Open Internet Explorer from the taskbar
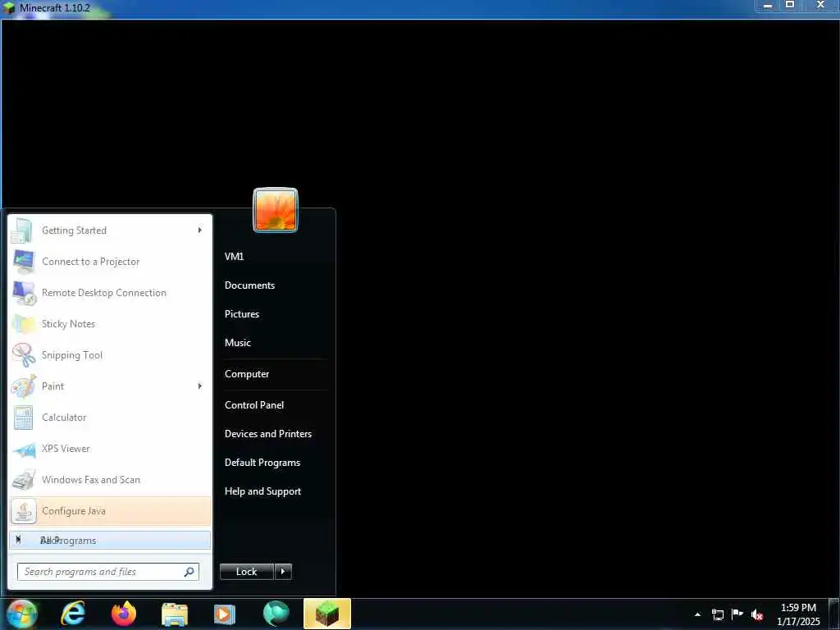This screenshot has width=840, height=630. click(x=73, y=614)
